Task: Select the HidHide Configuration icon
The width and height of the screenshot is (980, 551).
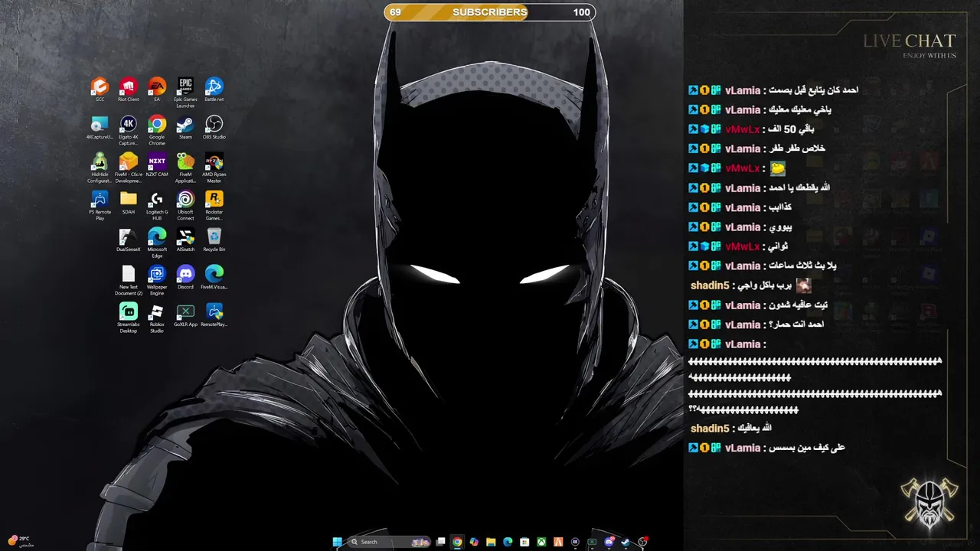Action: click(x=100, y=168)
